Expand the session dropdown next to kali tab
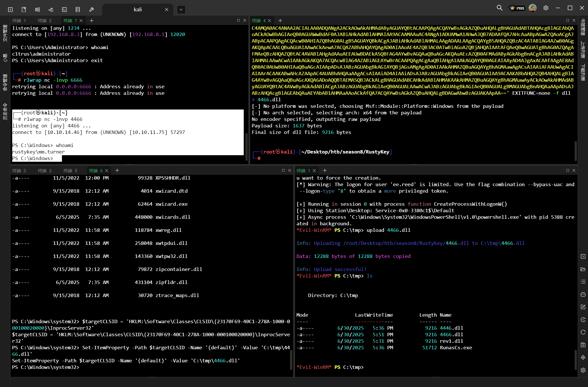 181,10
